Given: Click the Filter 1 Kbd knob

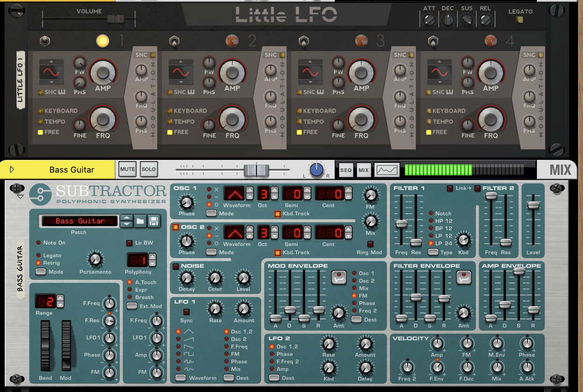Looking at the screenshot, I should (463, 240).
